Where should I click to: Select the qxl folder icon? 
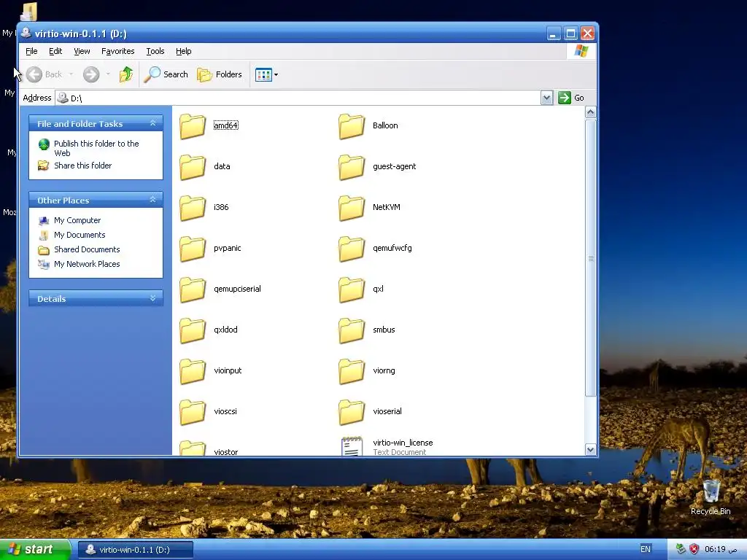352,290
